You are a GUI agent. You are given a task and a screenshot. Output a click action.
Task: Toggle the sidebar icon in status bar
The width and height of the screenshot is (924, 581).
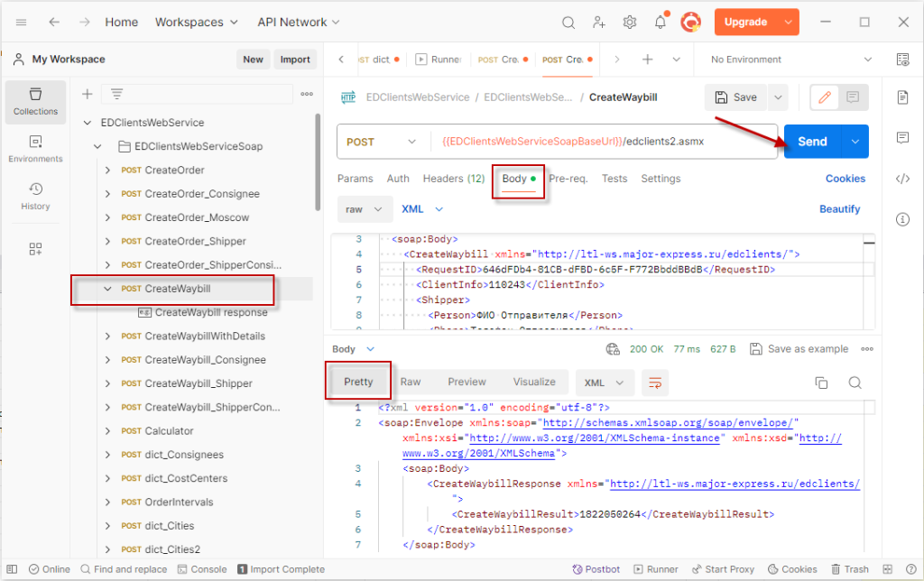coord(12,569)
